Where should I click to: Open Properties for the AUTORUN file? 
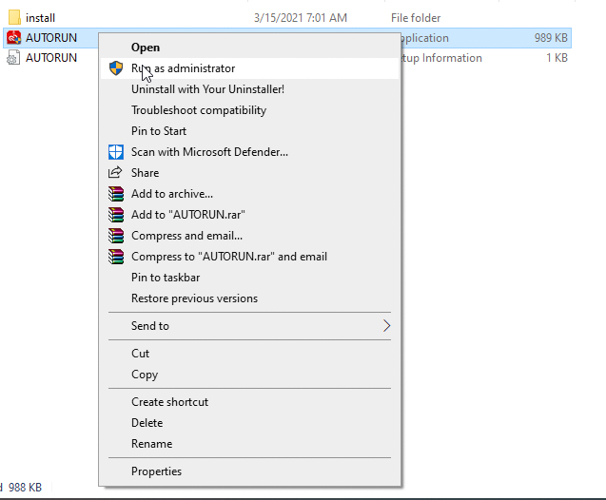(x=156, y=471)
